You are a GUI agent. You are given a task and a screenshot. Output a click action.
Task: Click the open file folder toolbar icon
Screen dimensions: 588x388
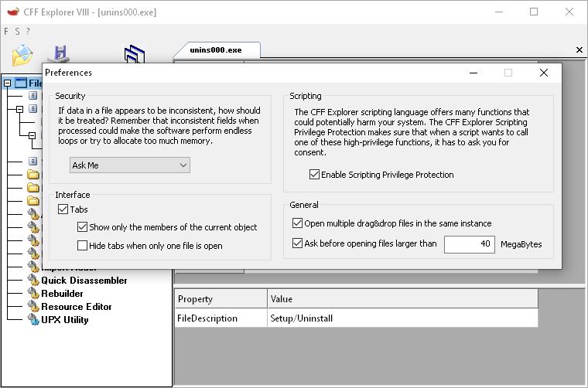(x=22, y=55)
